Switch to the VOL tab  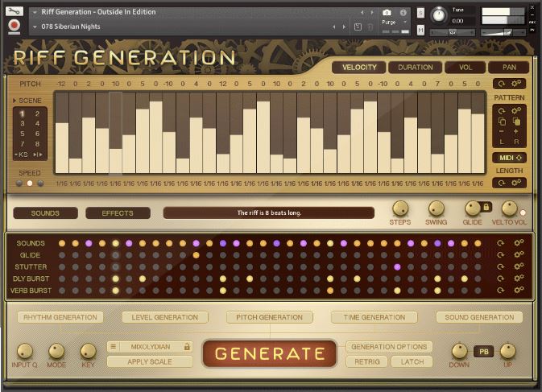point(465,68)
